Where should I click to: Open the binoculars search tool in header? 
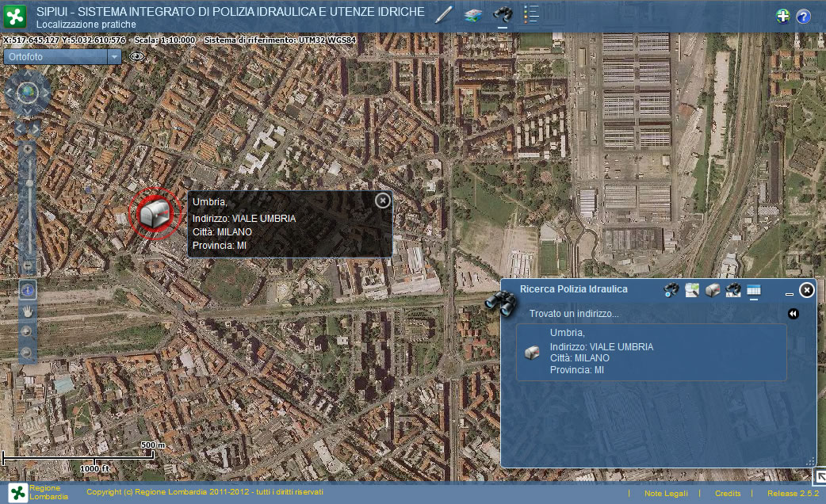503,15
